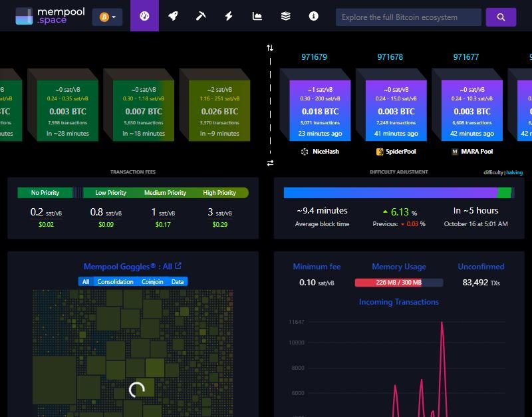Click the MARA Pool logo icon
Screen dimensions: 532x417
pyautogui.click(x=455, y=152)
